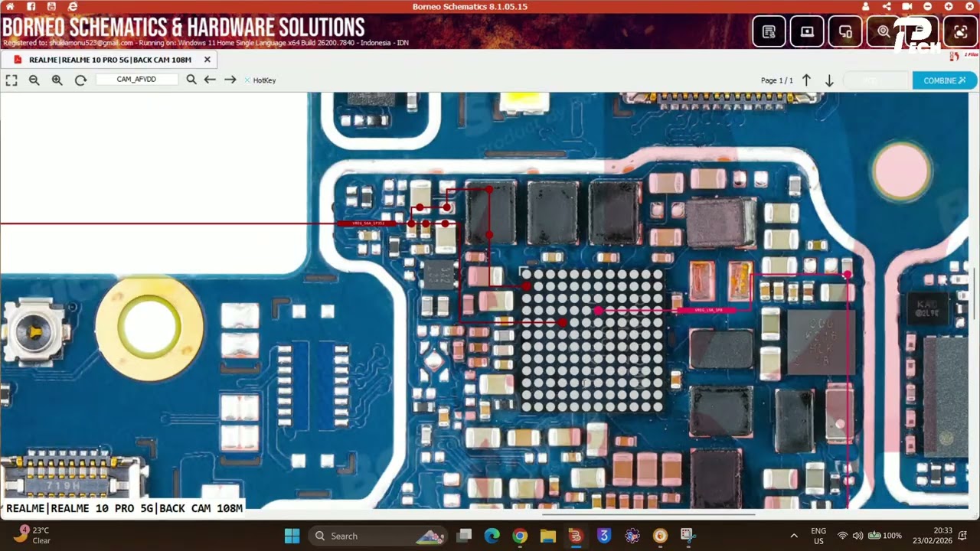Open Microsoft Edge from the taskbar
The width and height of the screenshot is (980, 551).
point(492,536)
